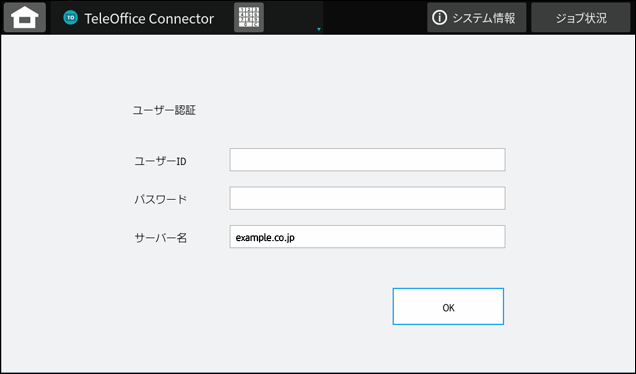The width and height of the screenshot is (636, 374).
Task: Go to the Home screen icon
Action: click(25, 17)
